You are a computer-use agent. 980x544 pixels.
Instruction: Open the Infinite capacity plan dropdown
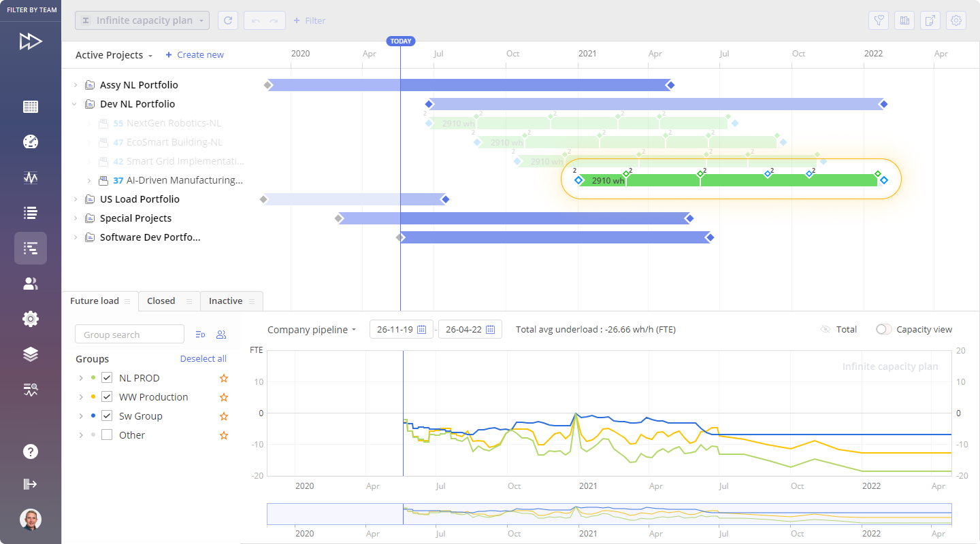coord(142,20)
